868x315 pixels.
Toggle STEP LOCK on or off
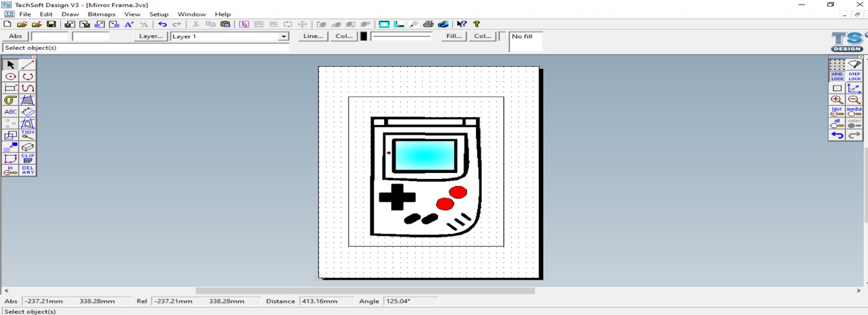854,76
